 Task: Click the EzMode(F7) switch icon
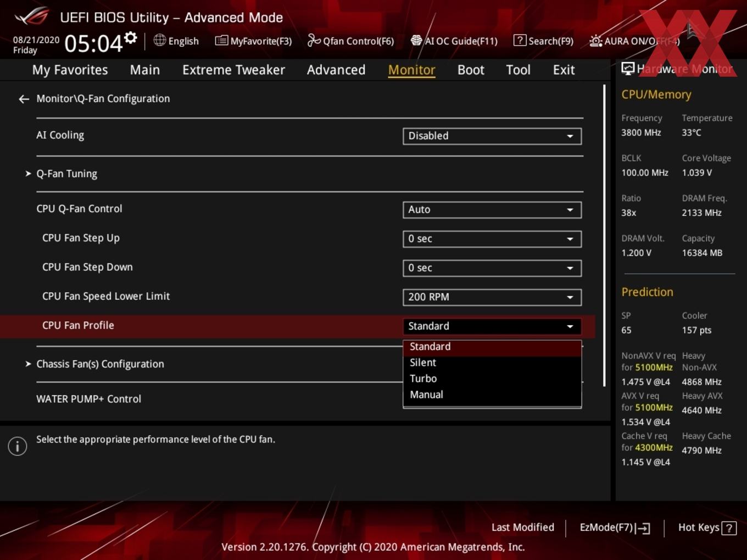pos(643,528)
